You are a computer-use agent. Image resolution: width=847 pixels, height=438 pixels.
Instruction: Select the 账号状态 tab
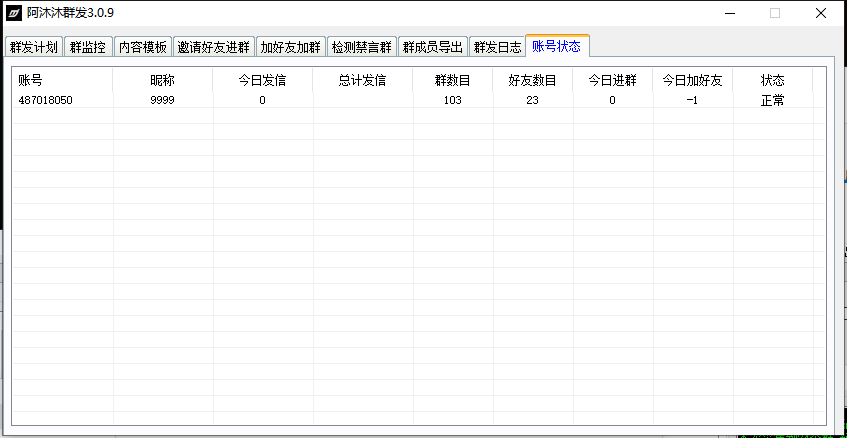pos(557,46)
